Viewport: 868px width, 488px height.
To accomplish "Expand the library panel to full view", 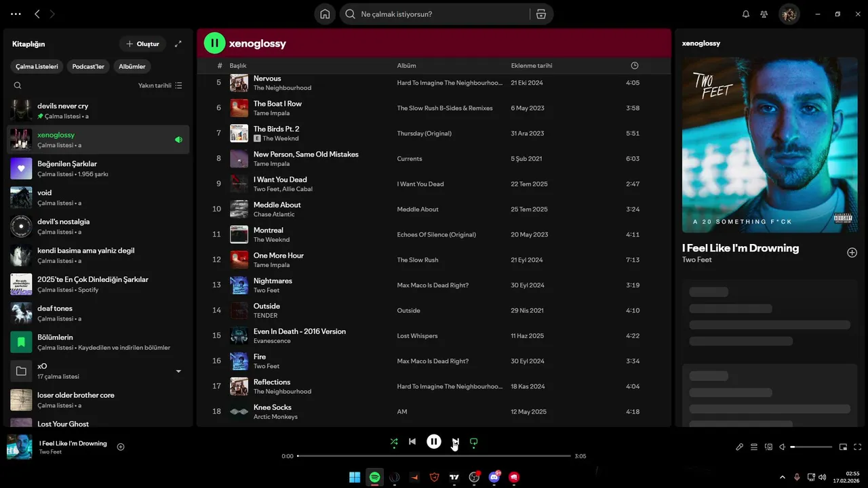I will coord(178,44).
